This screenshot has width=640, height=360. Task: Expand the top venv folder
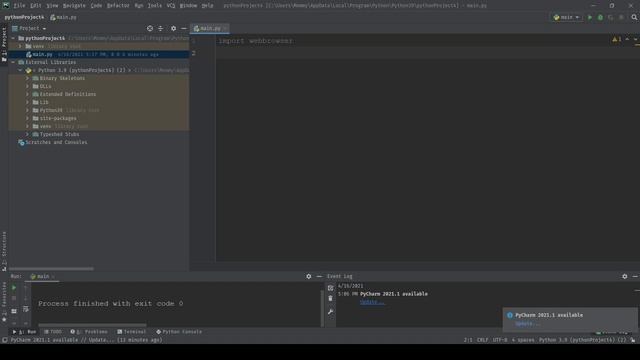tap(20, 46)
